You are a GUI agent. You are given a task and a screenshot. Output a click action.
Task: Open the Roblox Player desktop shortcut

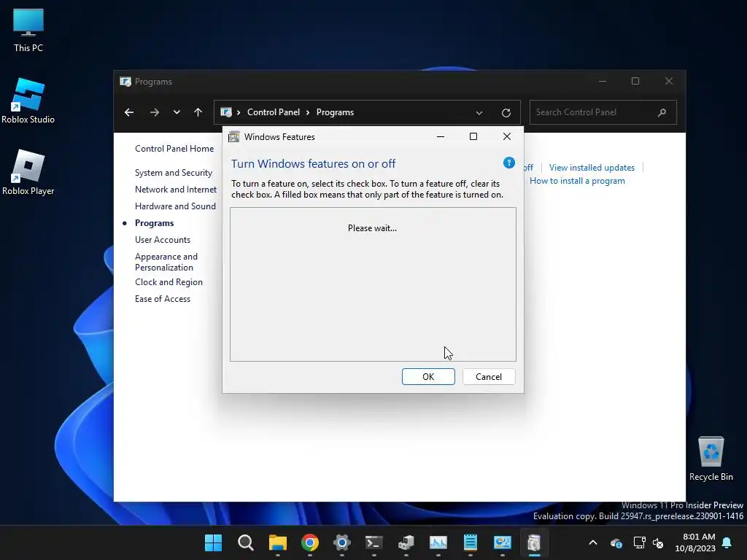click(x=28, y=172)
